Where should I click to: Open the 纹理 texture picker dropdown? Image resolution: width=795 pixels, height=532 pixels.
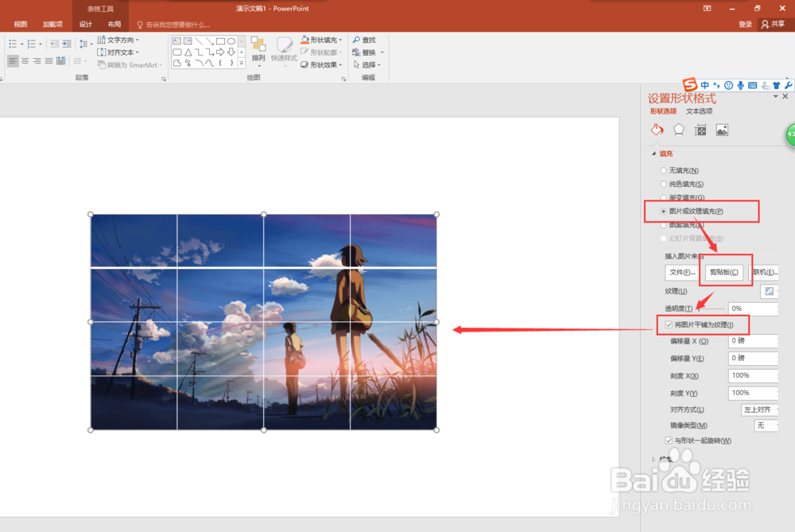tap(770, 291)
